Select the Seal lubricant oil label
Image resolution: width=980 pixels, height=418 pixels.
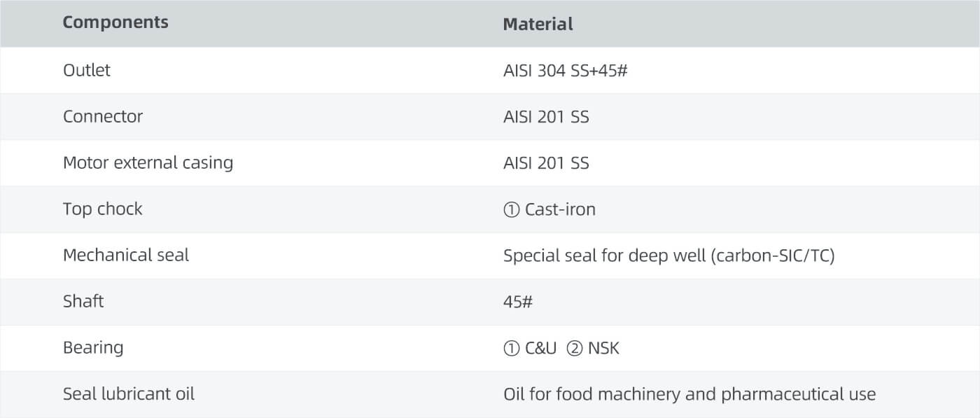(129, 394)
